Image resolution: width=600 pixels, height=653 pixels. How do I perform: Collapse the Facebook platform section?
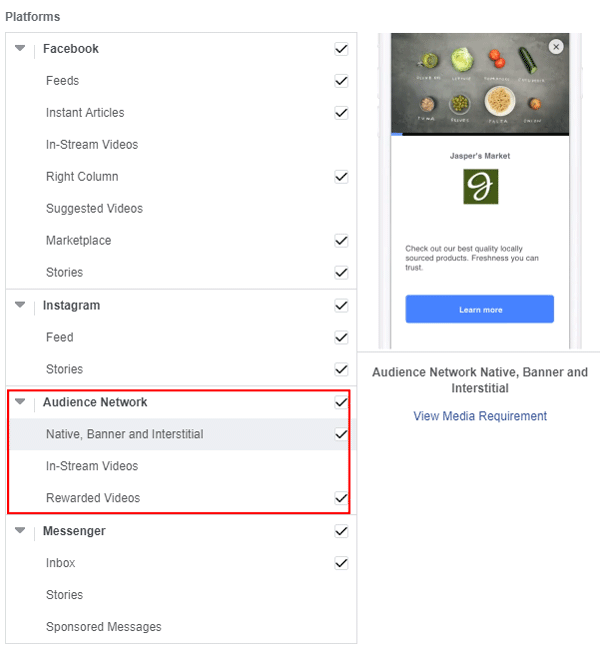(20, 48)
